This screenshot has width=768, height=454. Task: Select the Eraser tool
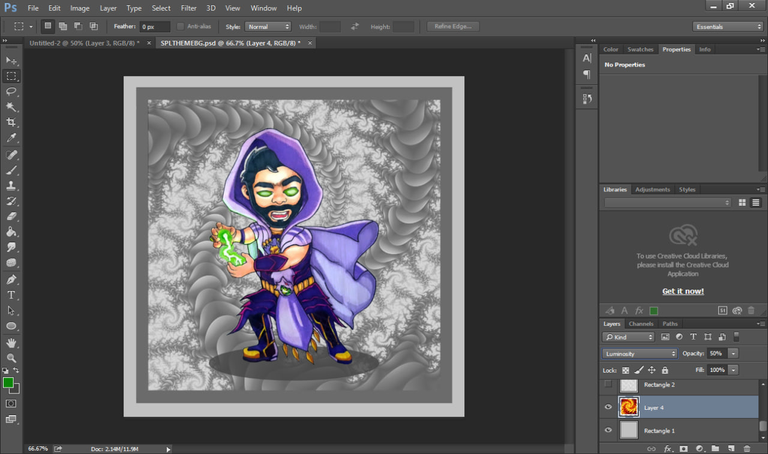click(11, 216)
